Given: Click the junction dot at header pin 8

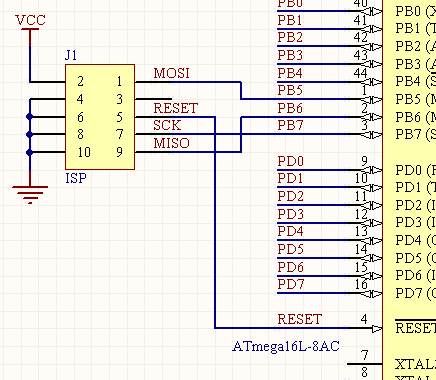Looking at the screenshot, I should [30, 135].
